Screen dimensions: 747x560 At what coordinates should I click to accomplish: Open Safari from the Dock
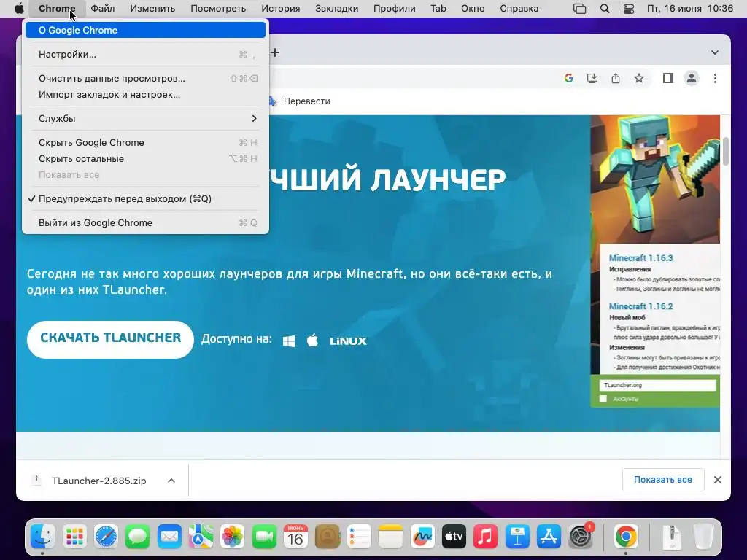click(106, 537)
